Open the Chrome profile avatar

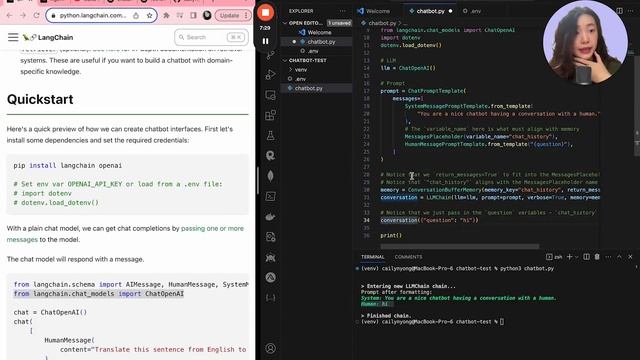(207, 16)
